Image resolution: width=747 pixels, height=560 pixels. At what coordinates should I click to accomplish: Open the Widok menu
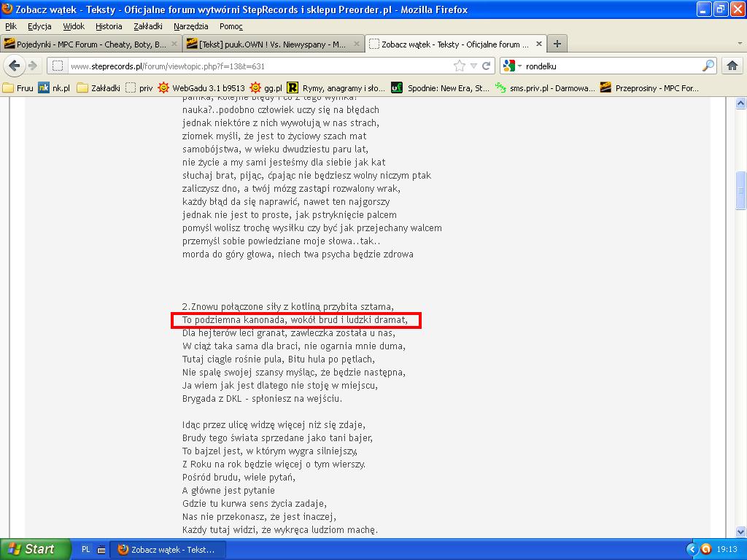click(74, 26)
